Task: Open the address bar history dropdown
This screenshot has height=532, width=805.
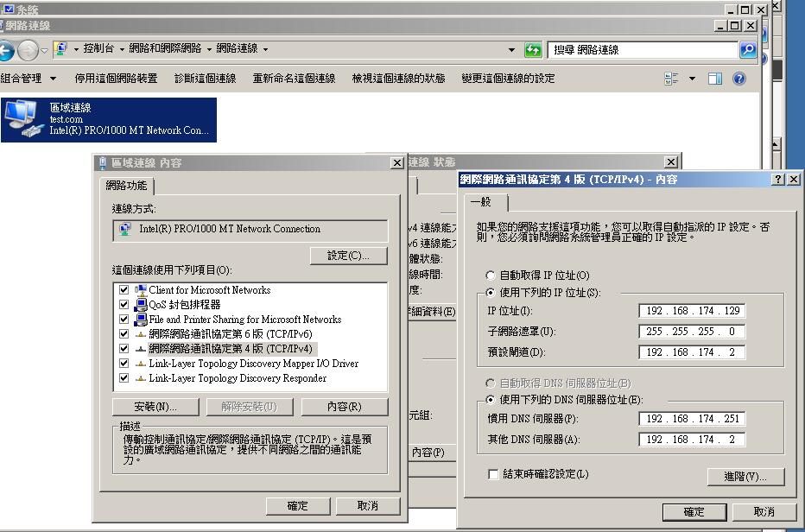Action: click(512, 50)
